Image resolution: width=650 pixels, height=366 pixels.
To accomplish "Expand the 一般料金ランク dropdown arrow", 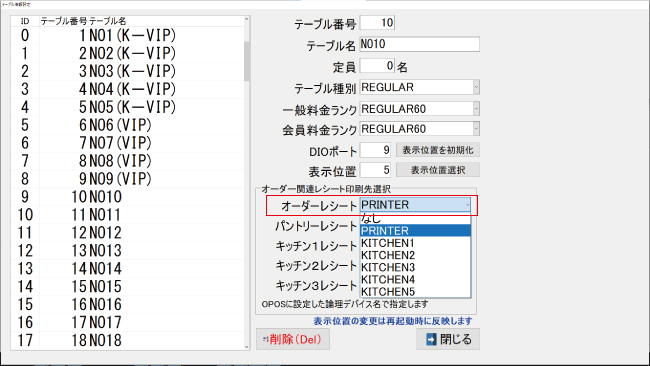I will [x=476, y=109].
